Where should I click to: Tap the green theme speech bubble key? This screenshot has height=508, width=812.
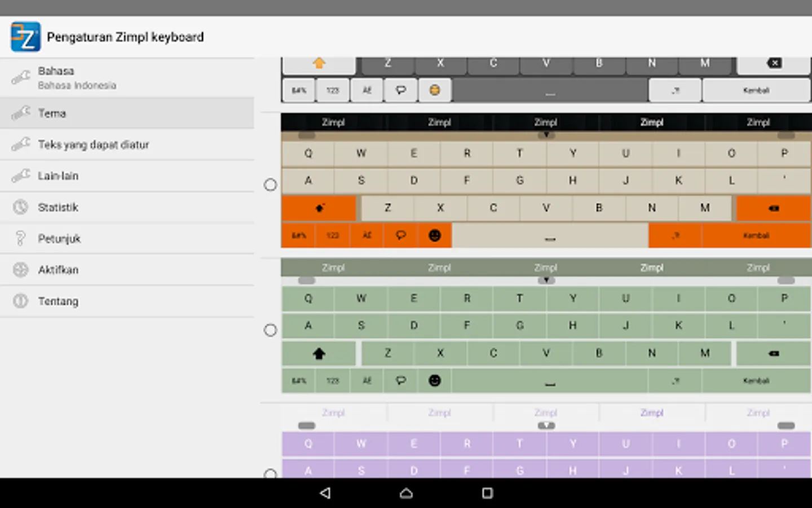(x=401, y=380)
